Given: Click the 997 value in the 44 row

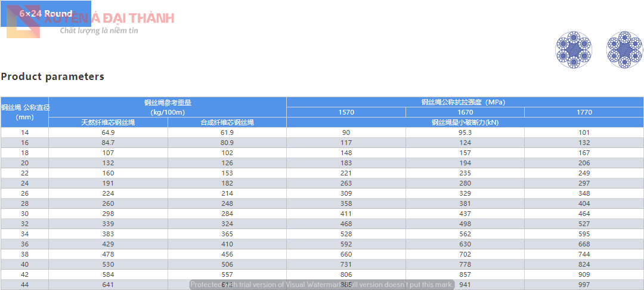Looking at the screenshot, I should click(584, 285).
